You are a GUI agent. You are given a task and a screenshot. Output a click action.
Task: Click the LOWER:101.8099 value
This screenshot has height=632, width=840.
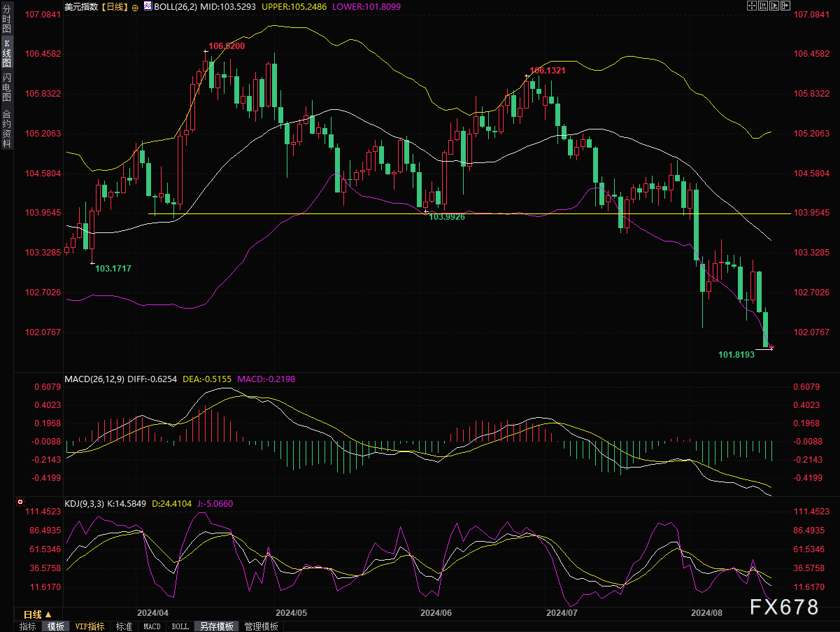[368, 6]
